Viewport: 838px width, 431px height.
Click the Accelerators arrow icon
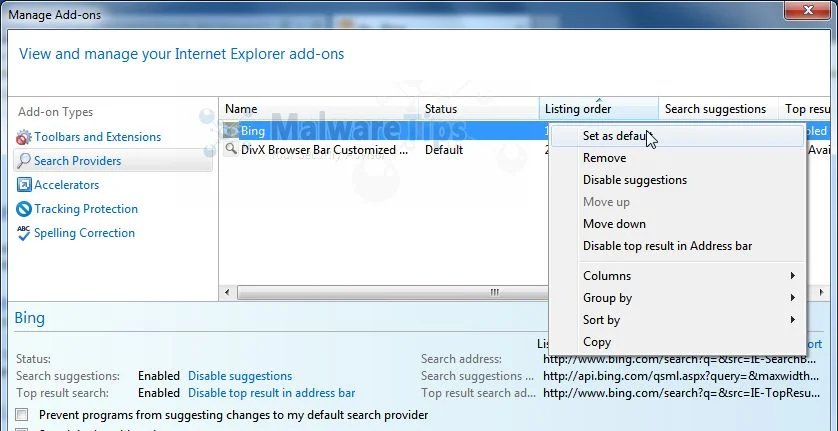[24, 185]
